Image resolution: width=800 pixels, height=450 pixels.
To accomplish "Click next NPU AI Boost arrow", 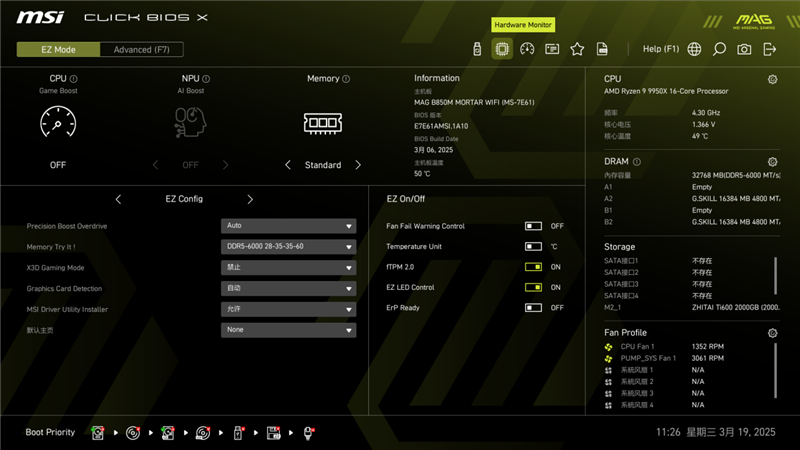I will point(226,165).
